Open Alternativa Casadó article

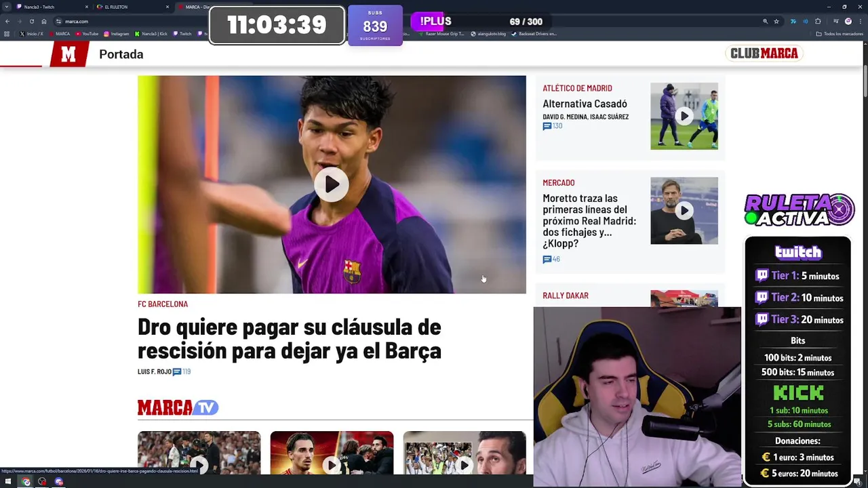point(585,104)
